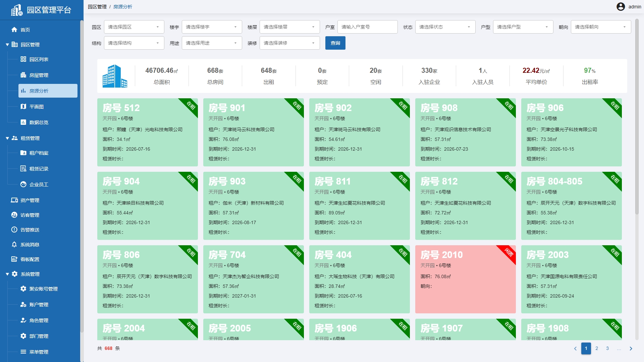Open the 首页 home icon
Image resolution: width=644 pixels, height=362 pixels.
[x=14, y=30]
